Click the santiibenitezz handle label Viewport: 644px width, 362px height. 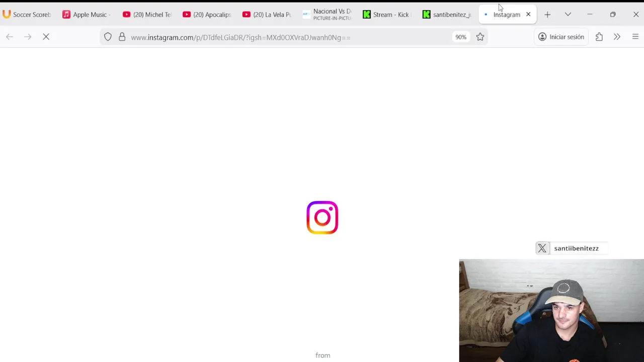click(x=576, y=248)
